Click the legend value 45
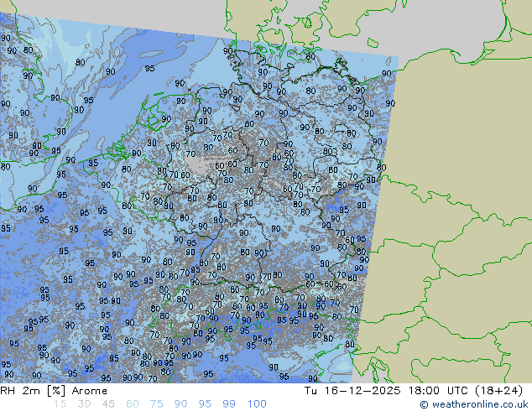This screenshot has width=532, height=411. click(108, 404)
